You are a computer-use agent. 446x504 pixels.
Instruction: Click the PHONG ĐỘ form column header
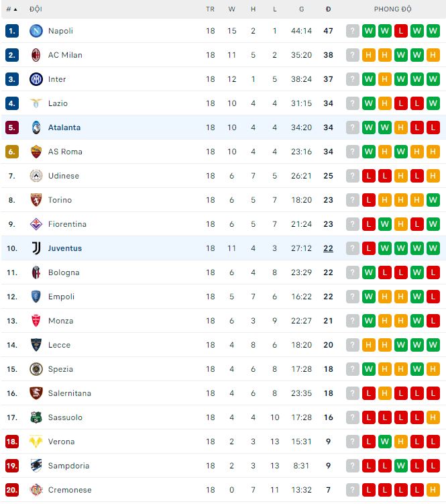(x=392, y=9)
